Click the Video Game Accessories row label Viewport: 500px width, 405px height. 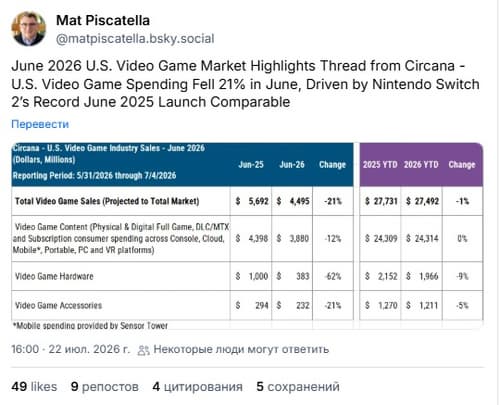tap(58, 305)
